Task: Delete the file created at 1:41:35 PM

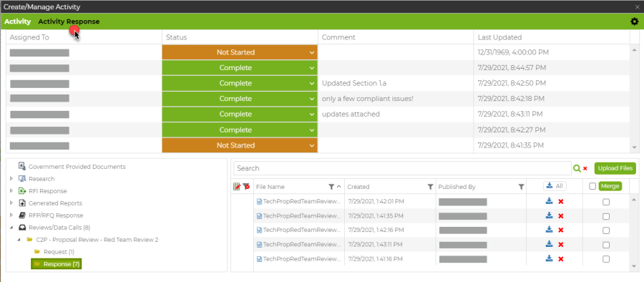Action: [x=560, y=216]
